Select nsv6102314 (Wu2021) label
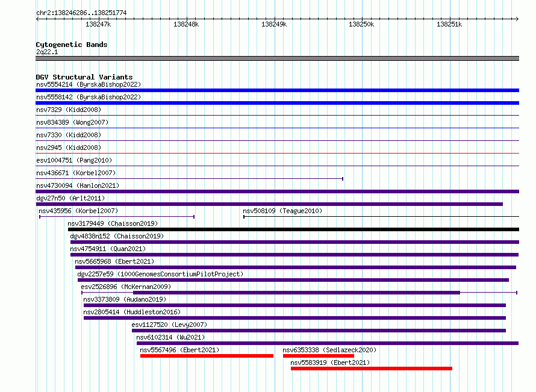 pos(170,337)
